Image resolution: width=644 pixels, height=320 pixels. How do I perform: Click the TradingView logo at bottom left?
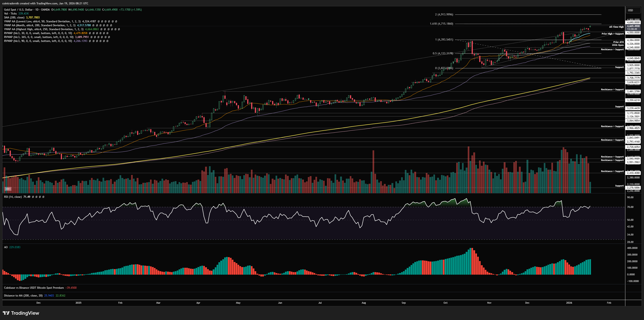click(x=21, y=313)
